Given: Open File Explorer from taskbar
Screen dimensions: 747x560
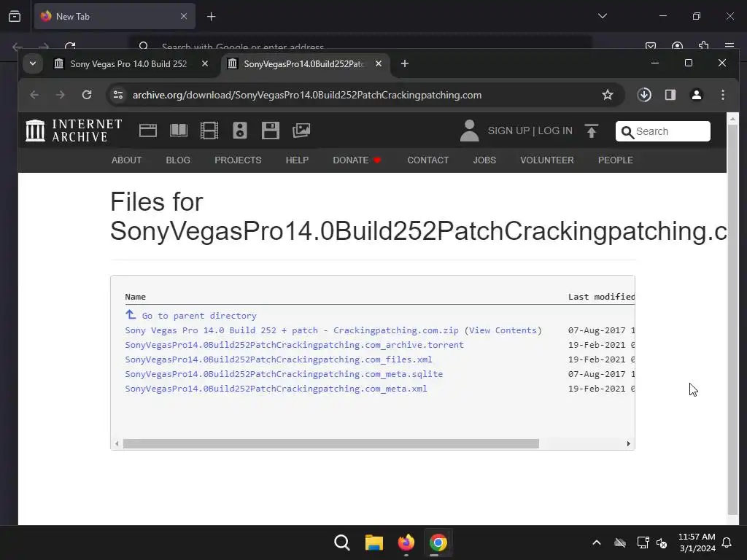Looking at the screenshot, I should click(374, 542).
